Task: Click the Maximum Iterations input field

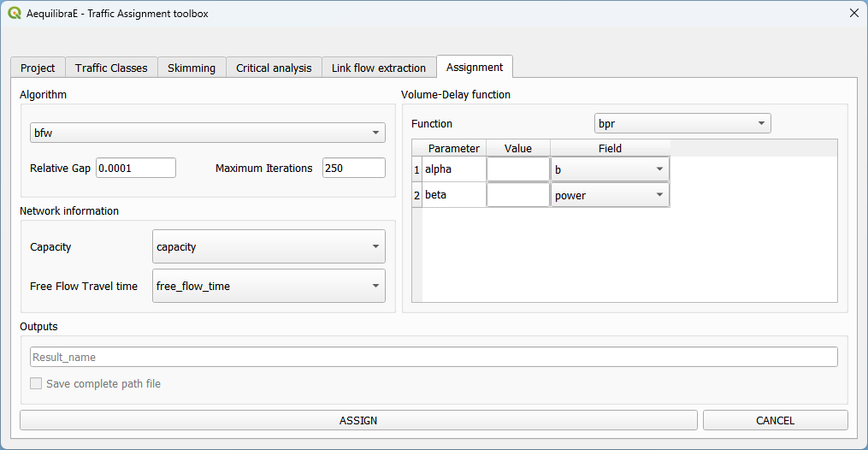Action: (x=354, y=168)
